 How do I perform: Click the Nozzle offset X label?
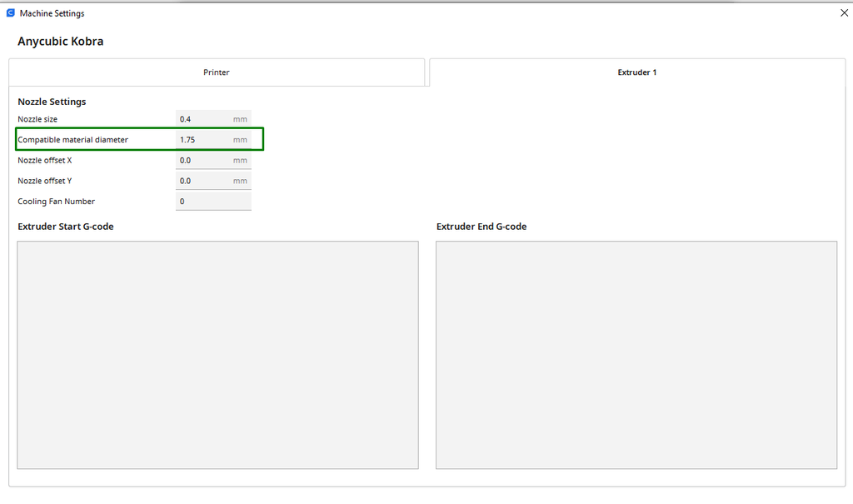[45, 161]
